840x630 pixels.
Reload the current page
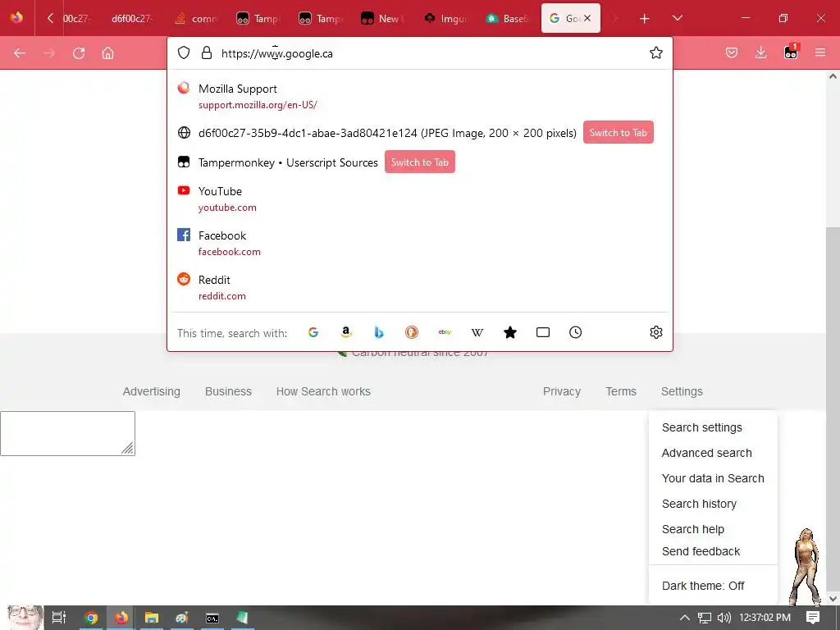click(x=79, y=53)
